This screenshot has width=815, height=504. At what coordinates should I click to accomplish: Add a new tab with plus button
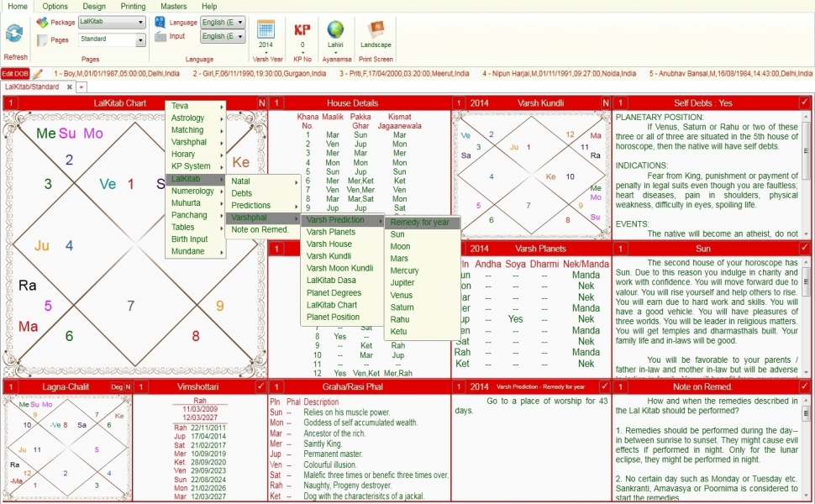[81, 87]
